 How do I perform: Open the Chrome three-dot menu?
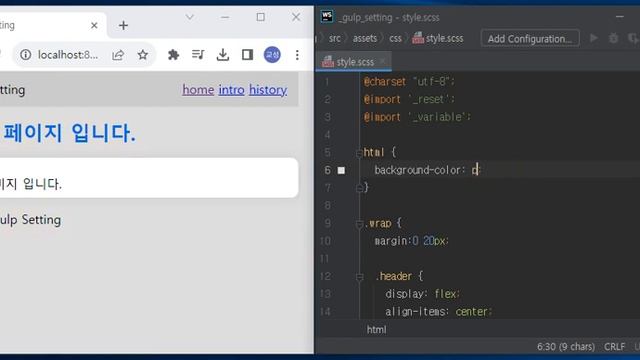297,55
